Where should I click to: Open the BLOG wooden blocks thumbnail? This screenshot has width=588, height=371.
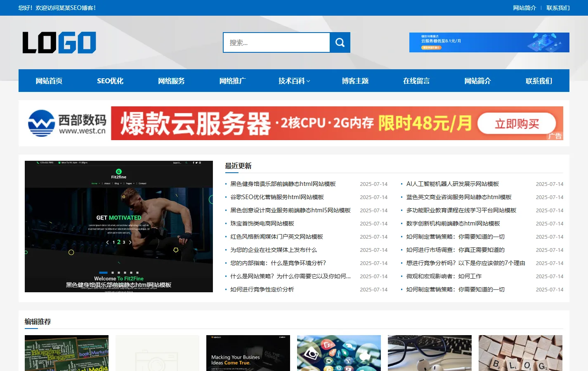(x=520, y=353)
